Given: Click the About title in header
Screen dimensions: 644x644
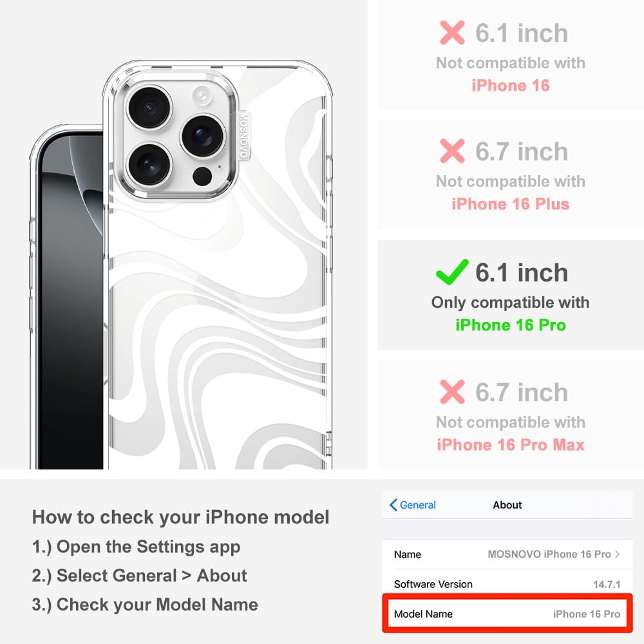Looking at the screenshot, I should click(x=507, y=505).
